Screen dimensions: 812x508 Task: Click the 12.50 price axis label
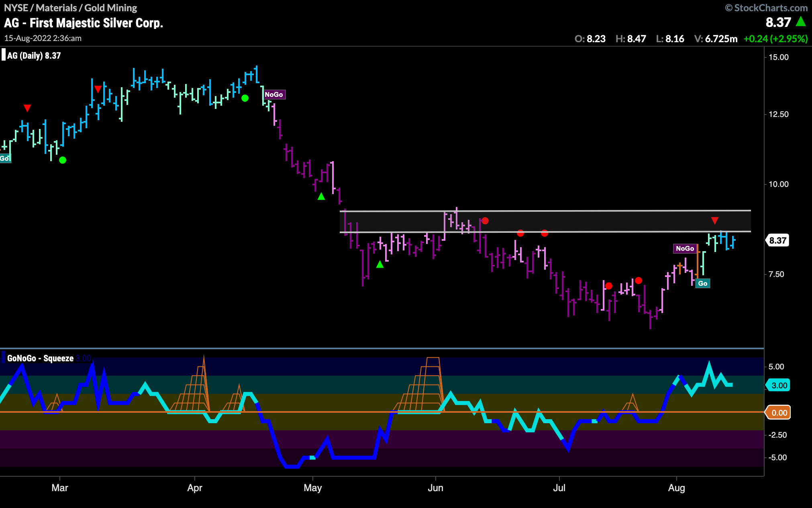pyautogui.click(x=779, y=114)
